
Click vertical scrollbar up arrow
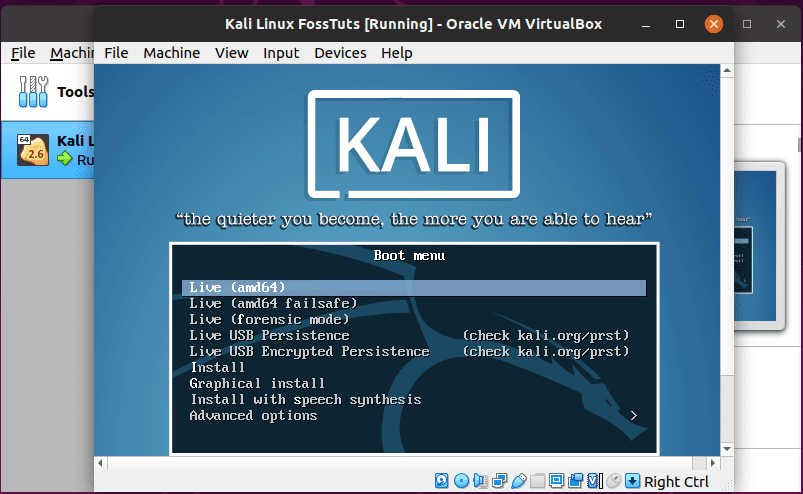click(727, 71)
